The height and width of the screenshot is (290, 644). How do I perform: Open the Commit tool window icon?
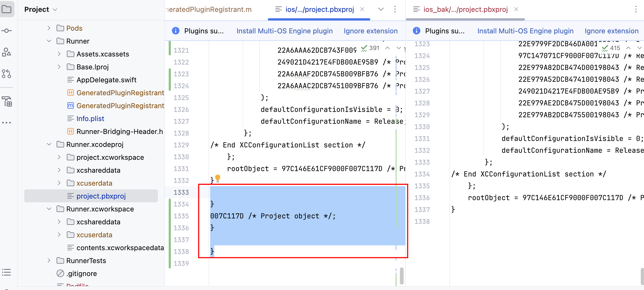(7, 31)
